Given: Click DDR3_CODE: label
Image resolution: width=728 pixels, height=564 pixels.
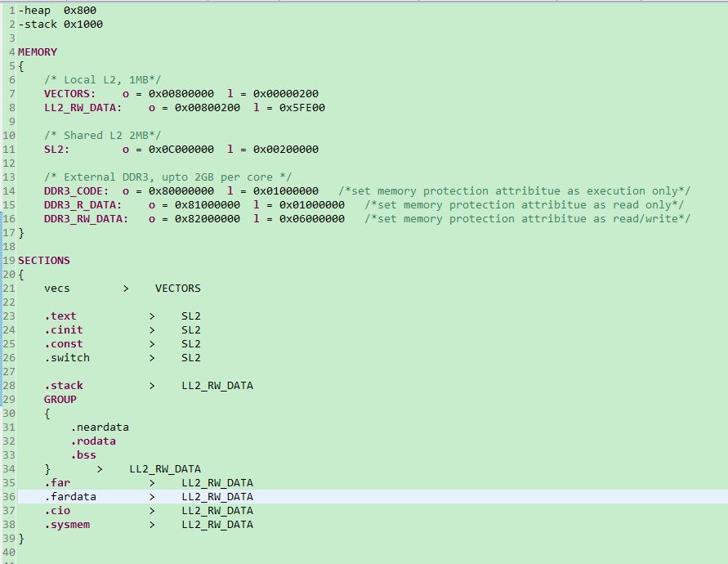Looking at the screenshot, I should pos(77,191).
